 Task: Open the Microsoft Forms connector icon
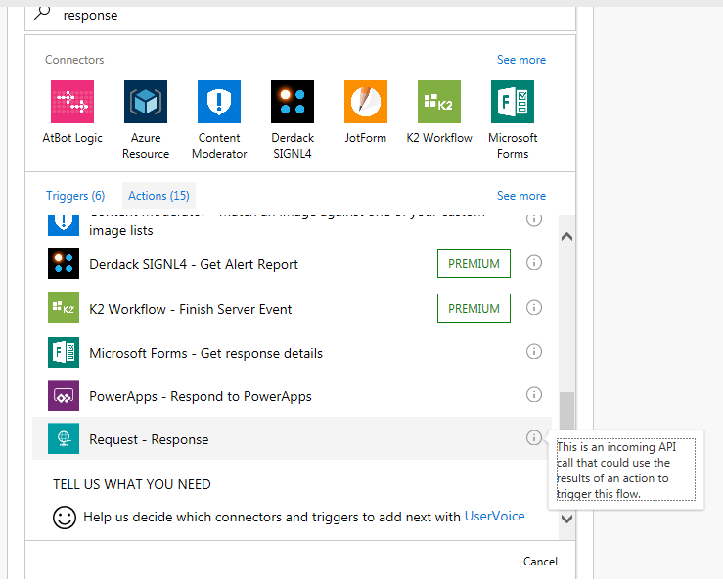click(513, 102)
